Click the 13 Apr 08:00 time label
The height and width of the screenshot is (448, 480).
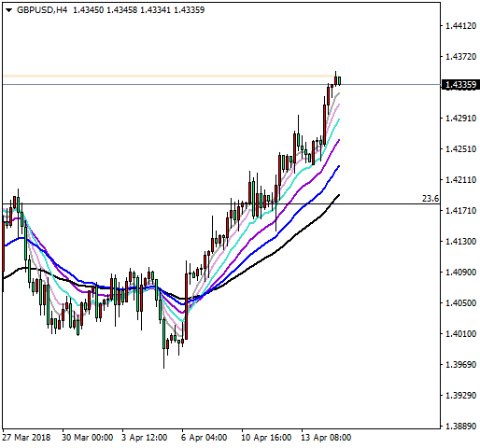[326, 438]
